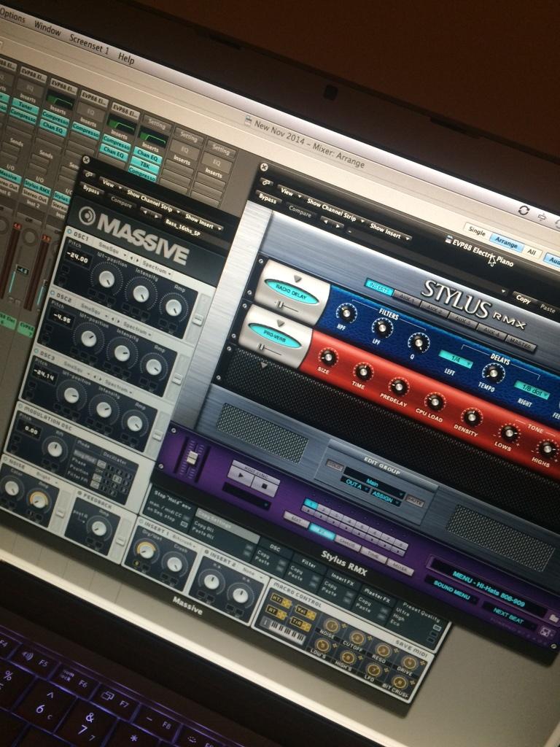
Task: Click the DRIVE macro knob in Massive
Action: 408,662
